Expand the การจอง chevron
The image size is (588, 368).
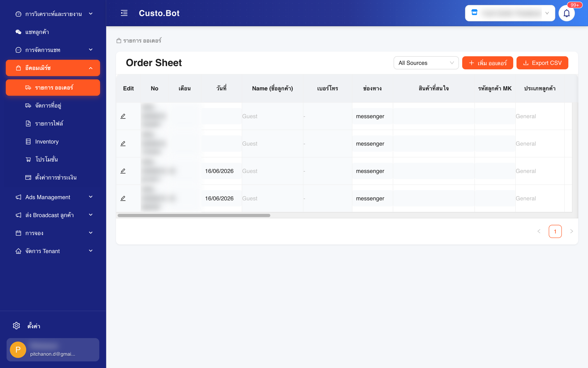click(x=91, y=233)
